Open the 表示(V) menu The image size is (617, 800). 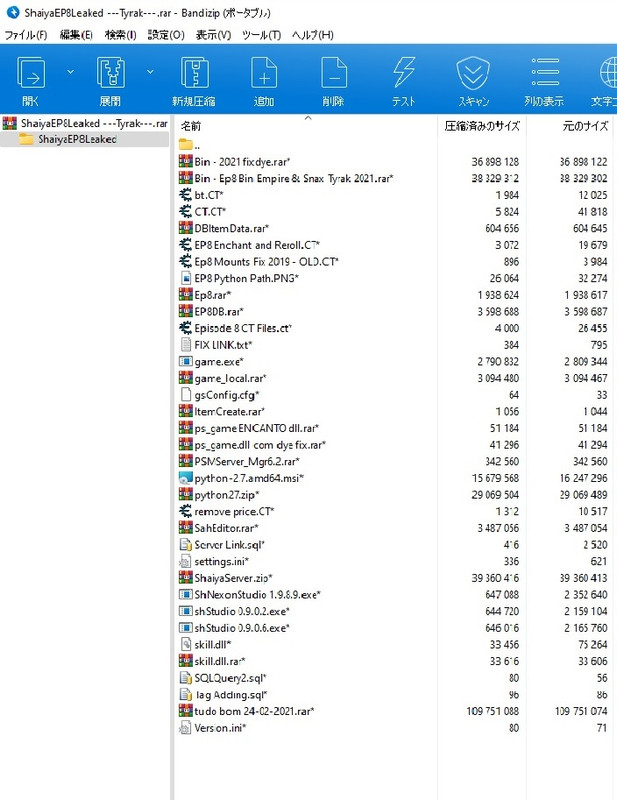213,35
